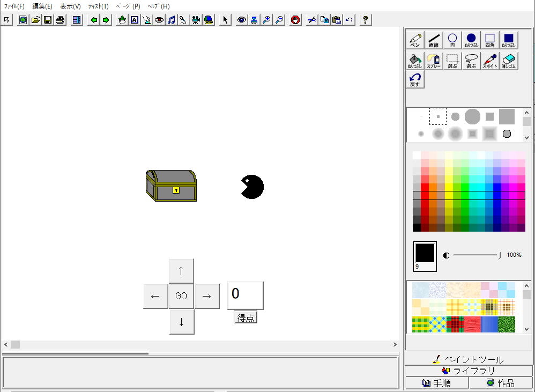The image size is (535, 392).
Task: Select the treasure chest on canvas
Action: pos(172,186)
